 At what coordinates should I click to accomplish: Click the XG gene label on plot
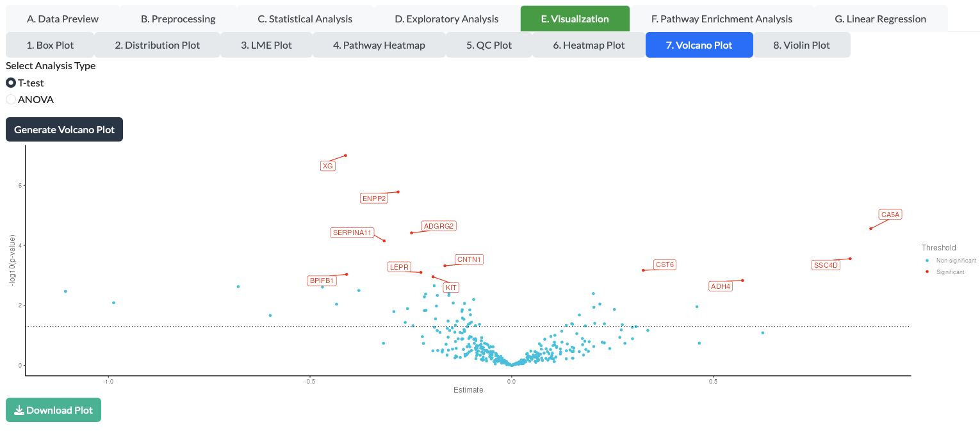(327, 166)
